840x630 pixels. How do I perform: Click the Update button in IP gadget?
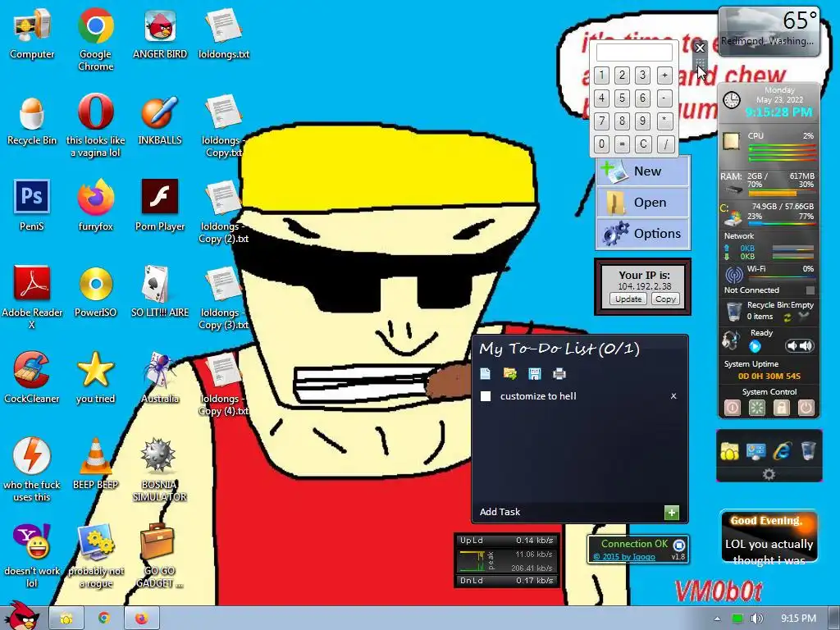pos(628,299)
